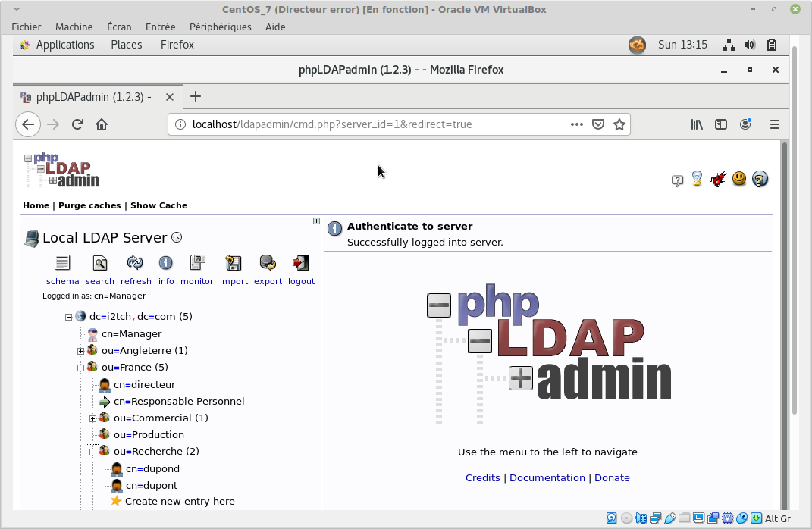Click Show Cache
The width and height of the screenshot is (812, 529).
(159, 205)
